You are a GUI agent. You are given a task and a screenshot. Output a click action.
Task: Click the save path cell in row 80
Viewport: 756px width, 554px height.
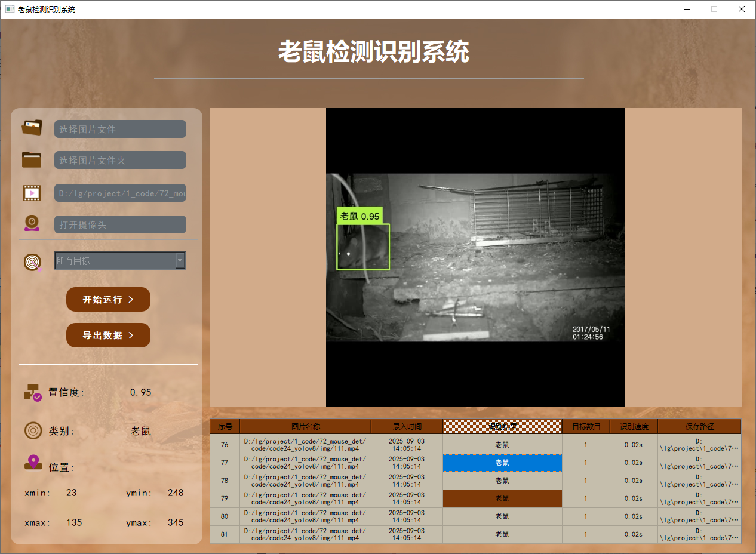[x=700, y=516]
